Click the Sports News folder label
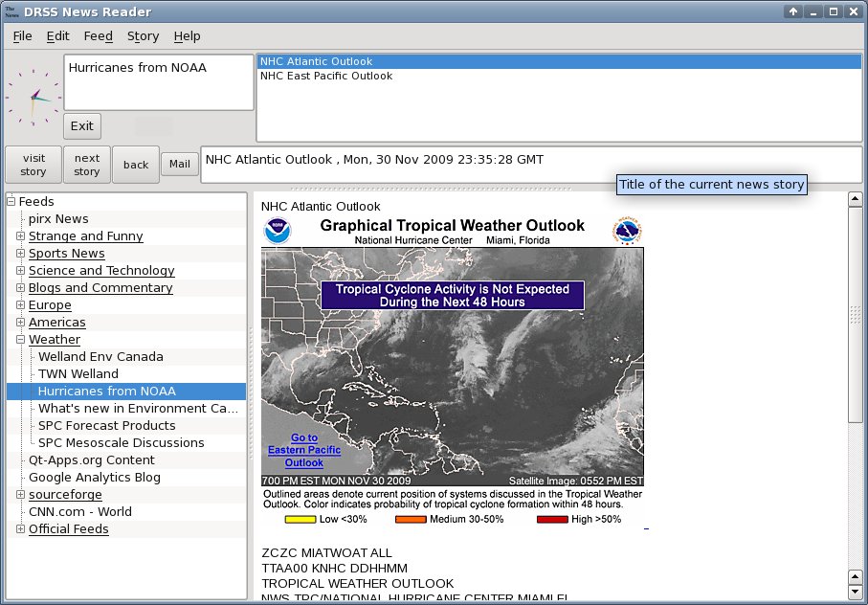868x605 pixels. click(x=66, y=253)
